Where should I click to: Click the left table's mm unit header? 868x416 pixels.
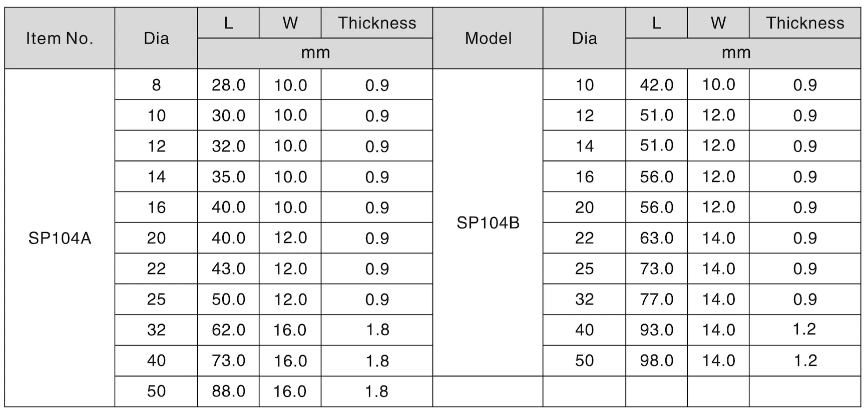(315, 53)
